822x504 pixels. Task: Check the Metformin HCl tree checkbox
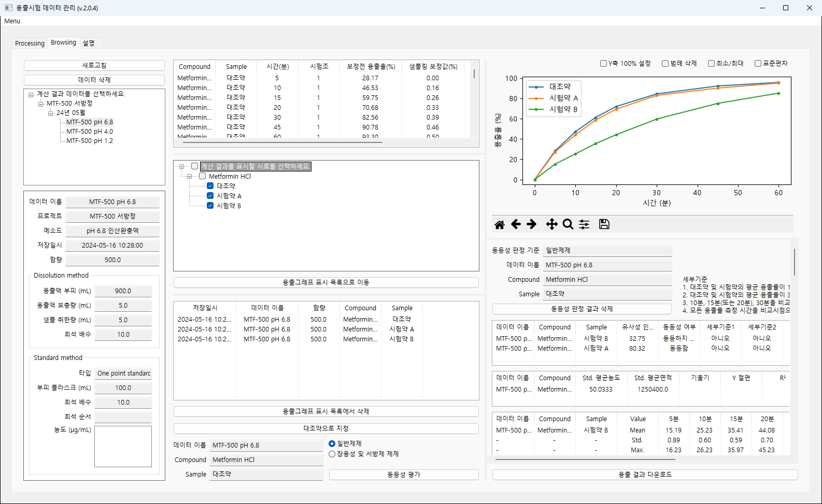pyautogui.click(x=202, y=176)
